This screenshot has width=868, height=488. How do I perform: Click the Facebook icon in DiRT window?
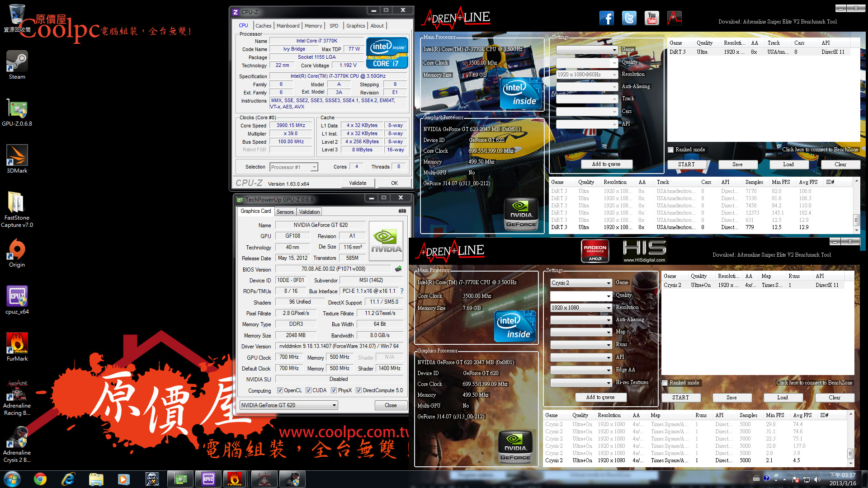[607, 18]
